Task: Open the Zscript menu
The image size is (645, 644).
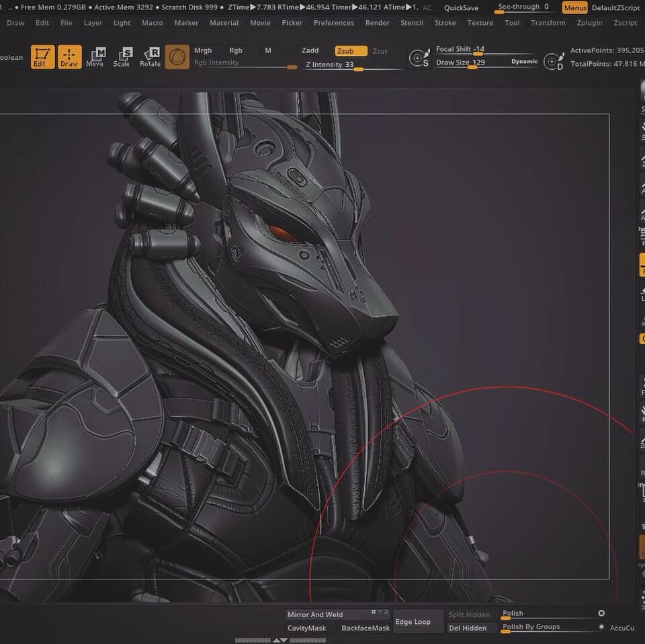Action: 626,23
